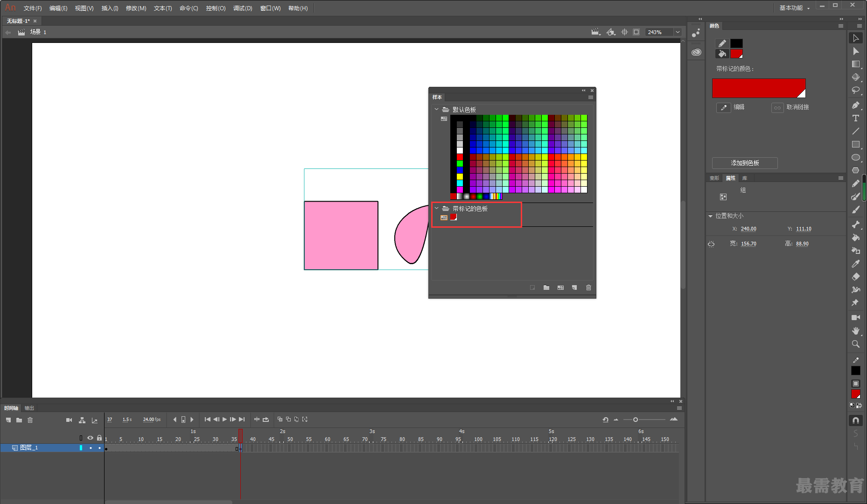Viewport: 867px width, 504px height.
Task: Click 场景 1 breadcrumb
Action: (38, 32)
